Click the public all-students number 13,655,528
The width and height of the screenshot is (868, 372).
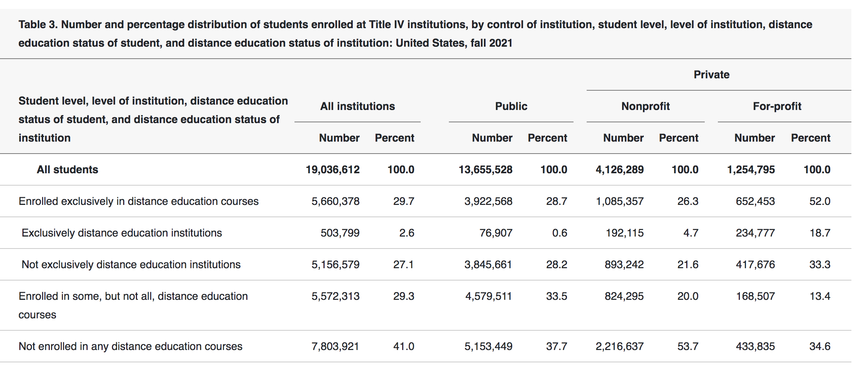(485, 169)
